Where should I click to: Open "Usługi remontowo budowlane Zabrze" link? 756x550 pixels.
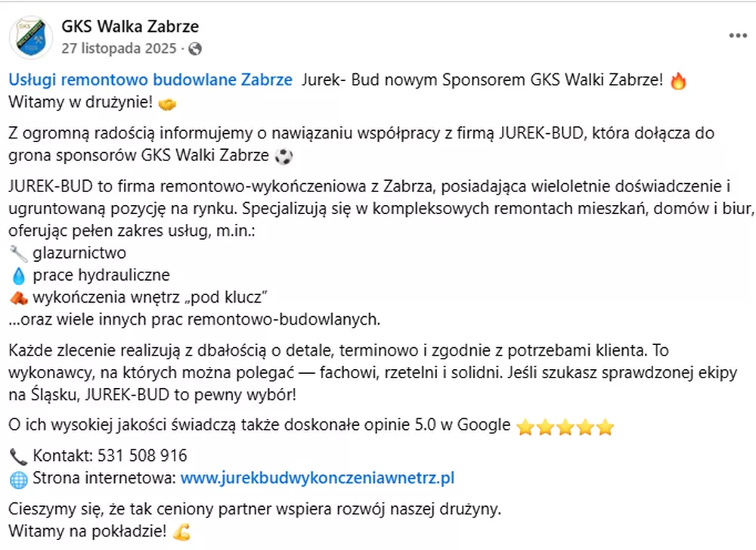pos(150,80)
